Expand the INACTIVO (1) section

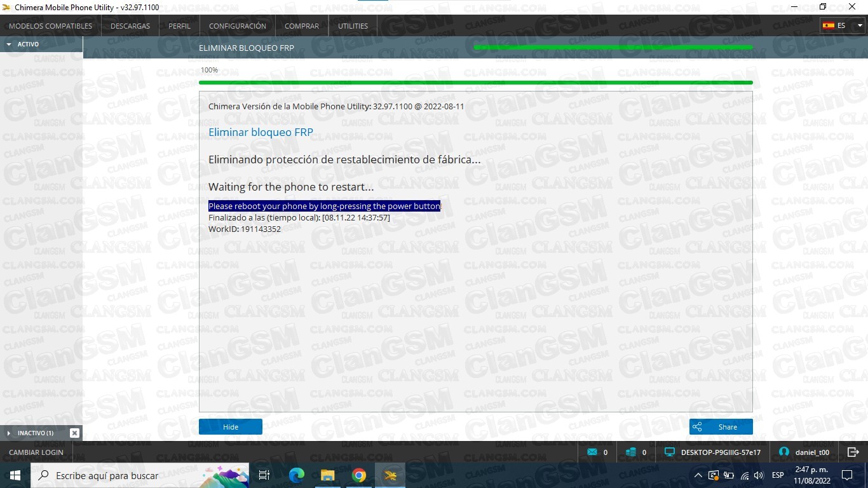tap(9, 433)
